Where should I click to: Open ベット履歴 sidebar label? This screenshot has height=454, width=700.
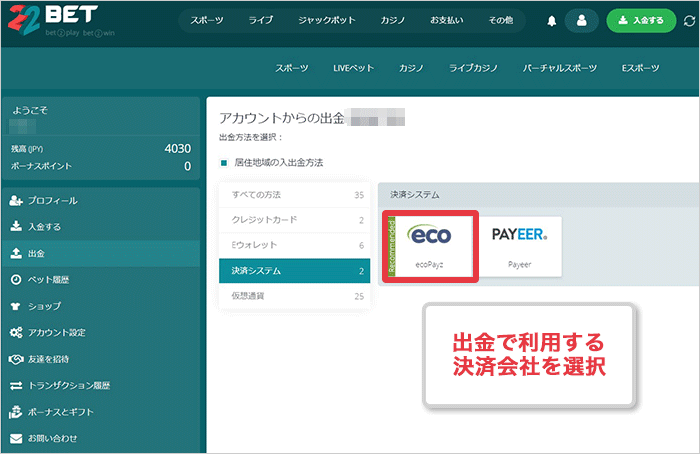tap(48, 280)
